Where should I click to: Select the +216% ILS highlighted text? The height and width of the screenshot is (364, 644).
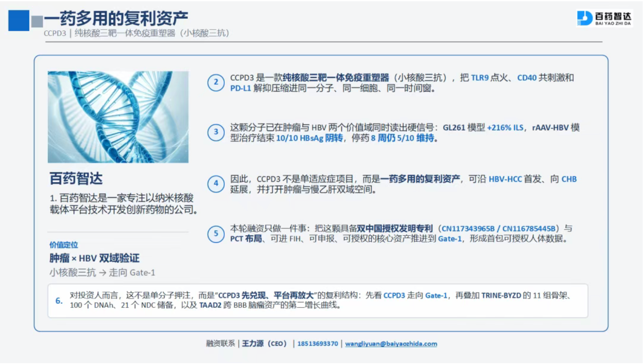click(x=505, y=128)
